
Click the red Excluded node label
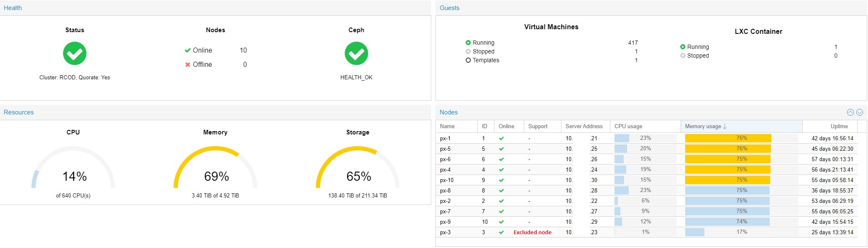pos(532,233)
